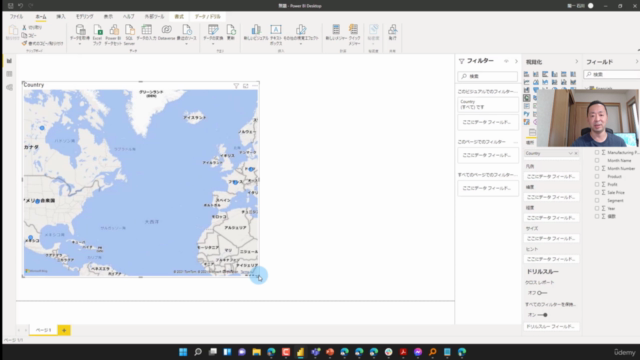The width and height of the screenshot is (640, 360).
Task: Select the Python visual (Py) icon
Action: pos(527,114)
